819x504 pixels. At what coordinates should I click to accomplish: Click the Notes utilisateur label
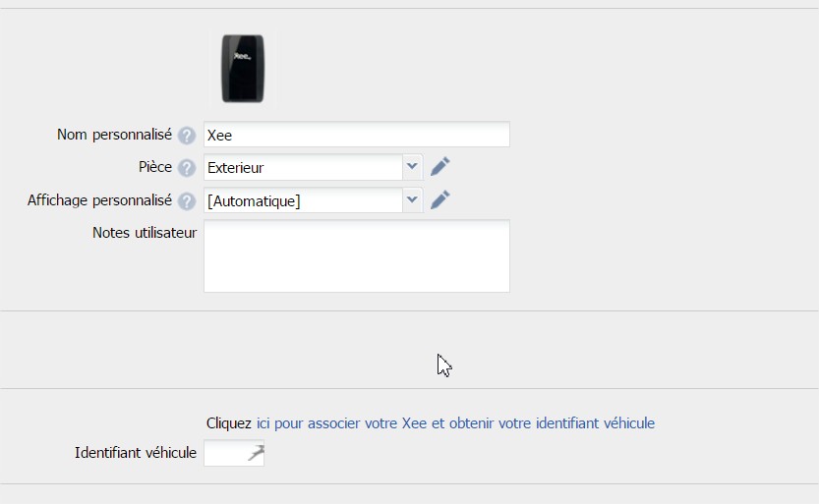pos(145,233)
